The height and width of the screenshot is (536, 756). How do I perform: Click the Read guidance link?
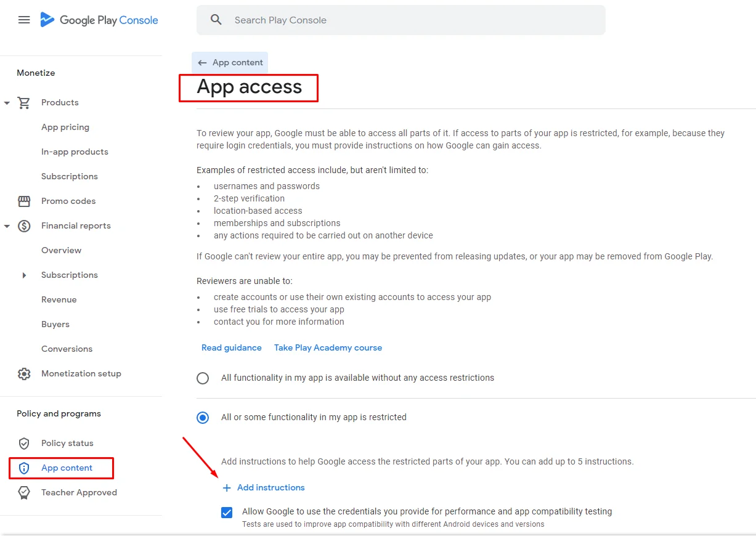coord(232,347)
